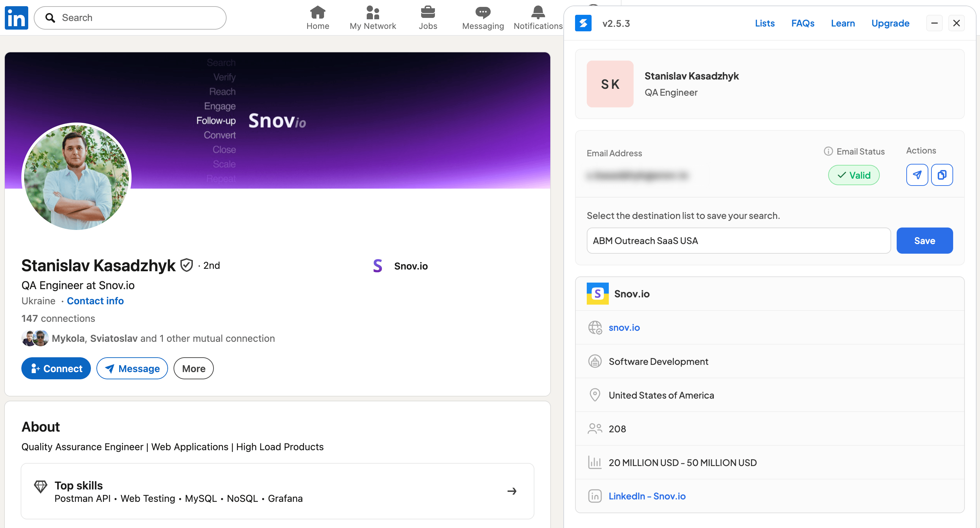Click the search magnifier icon

50,18
